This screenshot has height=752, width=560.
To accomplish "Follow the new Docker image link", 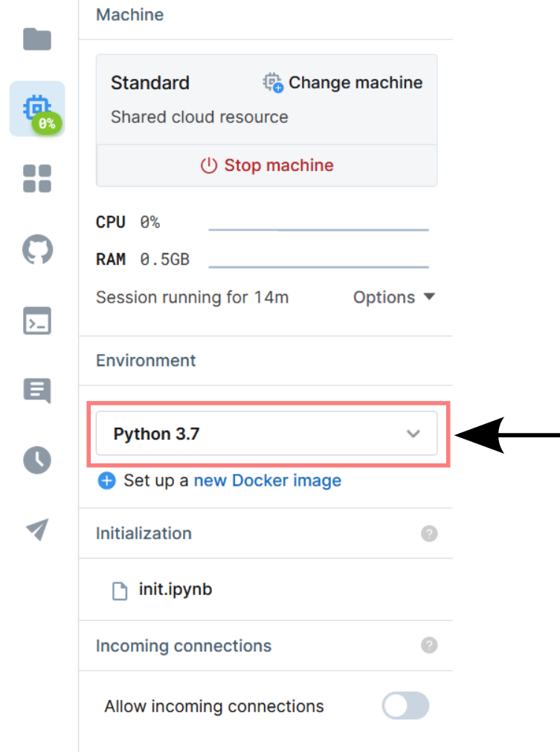I will coord(267,481).
